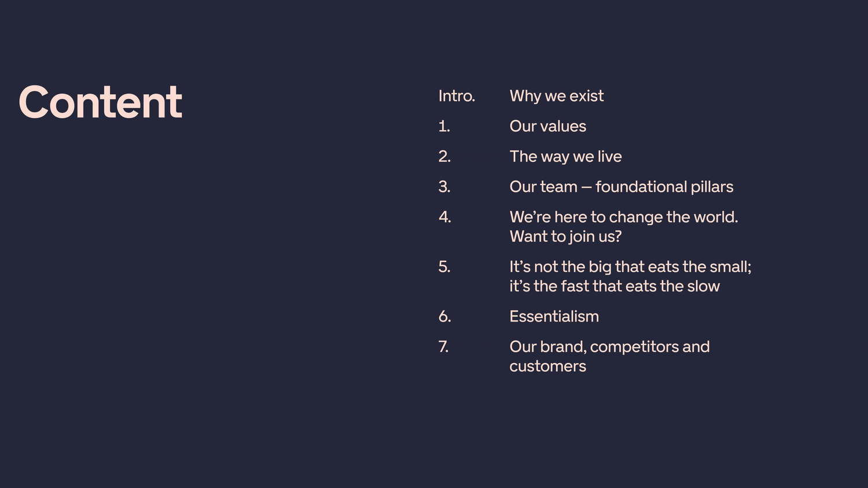Click the number 6. marker
The height and width of the screenshot is (488, 868).
(444, 316)
